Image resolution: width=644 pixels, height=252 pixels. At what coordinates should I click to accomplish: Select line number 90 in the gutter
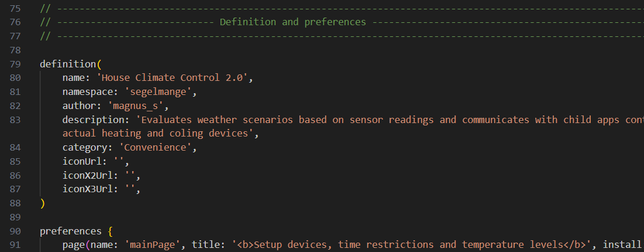click(x=16, y=231)
